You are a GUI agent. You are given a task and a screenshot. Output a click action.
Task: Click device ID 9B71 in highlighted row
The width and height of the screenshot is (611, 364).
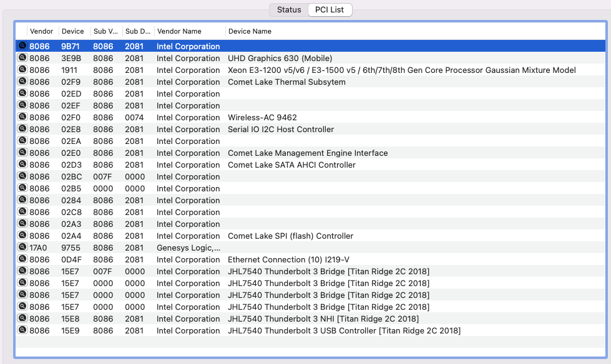point(70,46)
